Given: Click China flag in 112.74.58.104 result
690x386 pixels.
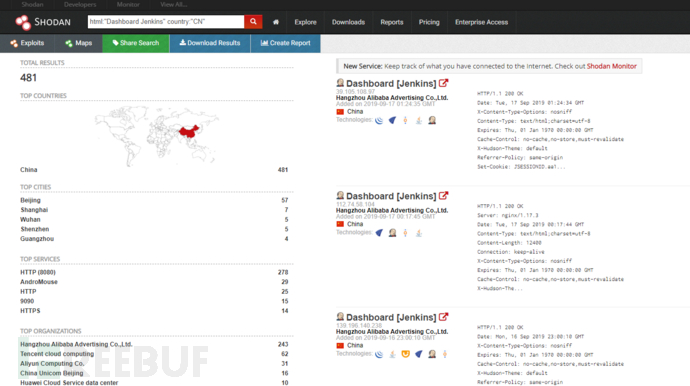Looking at the screenshot, I should click(340, 224).
